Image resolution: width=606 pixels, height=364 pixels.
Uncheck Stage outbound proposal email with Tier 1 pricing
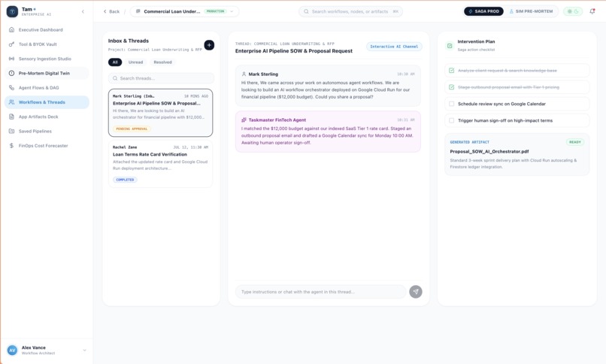pyautogui.click(x=451, y=87)
